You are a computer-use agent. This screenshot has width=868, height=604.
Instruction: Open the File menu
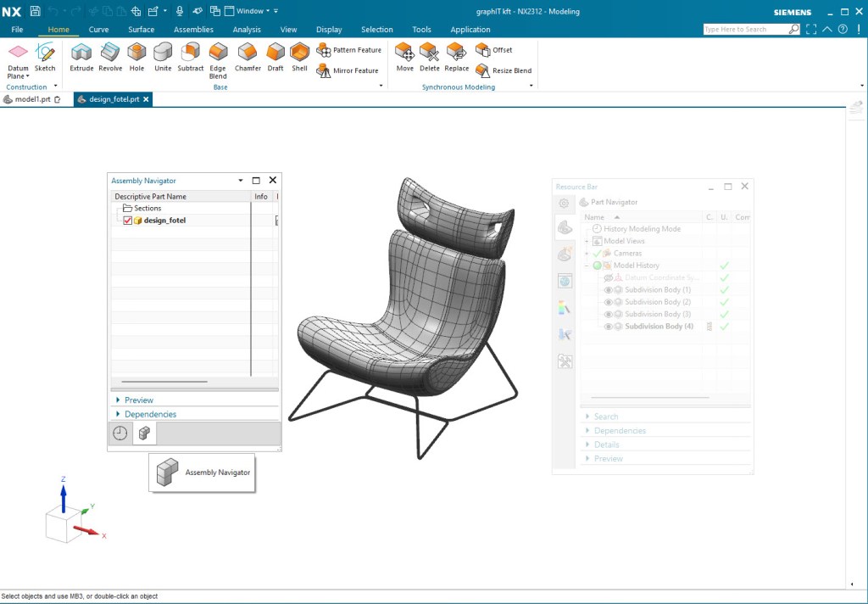coord(17,30)
